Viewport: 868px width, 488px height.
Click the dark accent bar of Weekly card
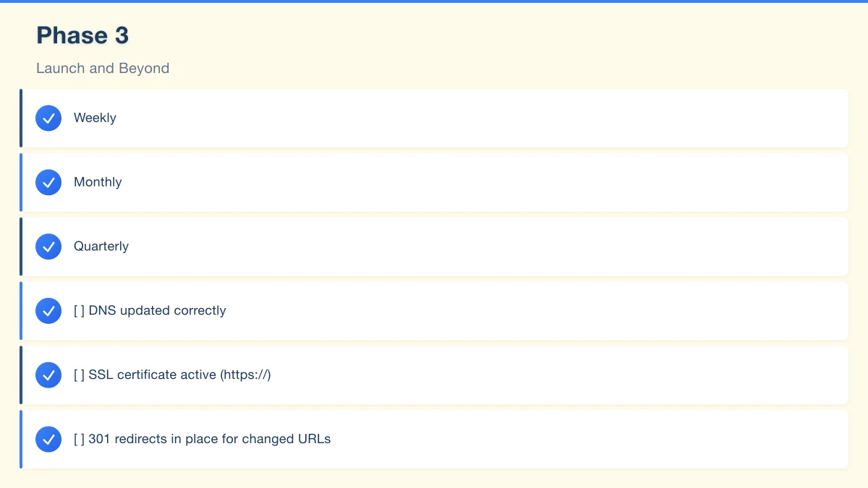point(21,118)
